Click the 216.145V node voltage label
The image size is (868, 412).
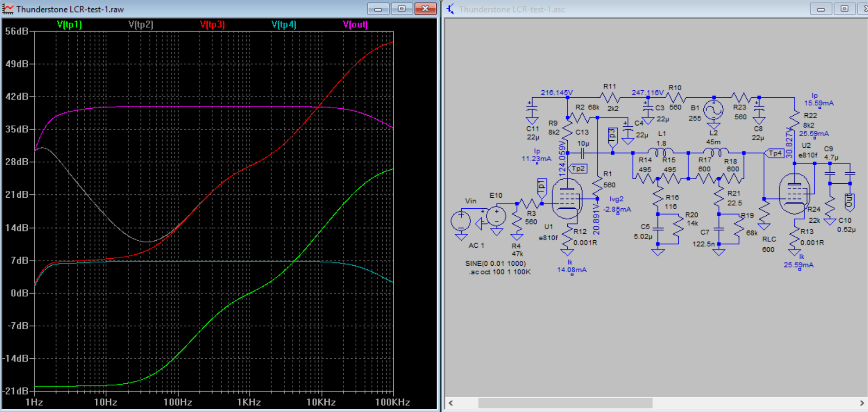click(557, 93)
